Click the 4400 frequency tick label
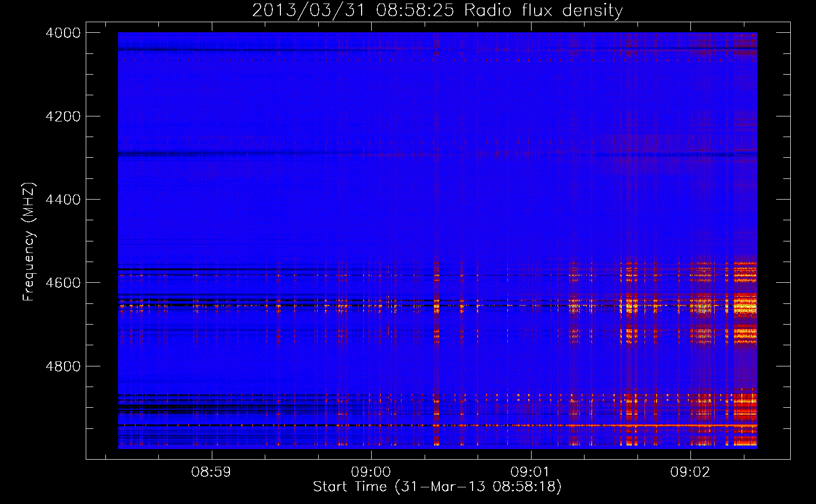 (63, 200)
